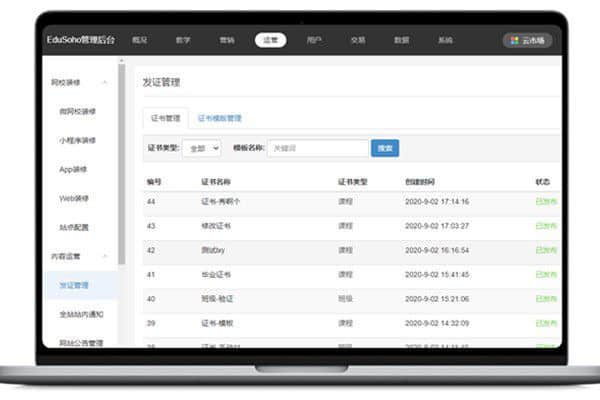The height and width of the screenshot is (400, 600).
Task: Click the 班级-验证 certificate name
Action: tap(217, 299)
